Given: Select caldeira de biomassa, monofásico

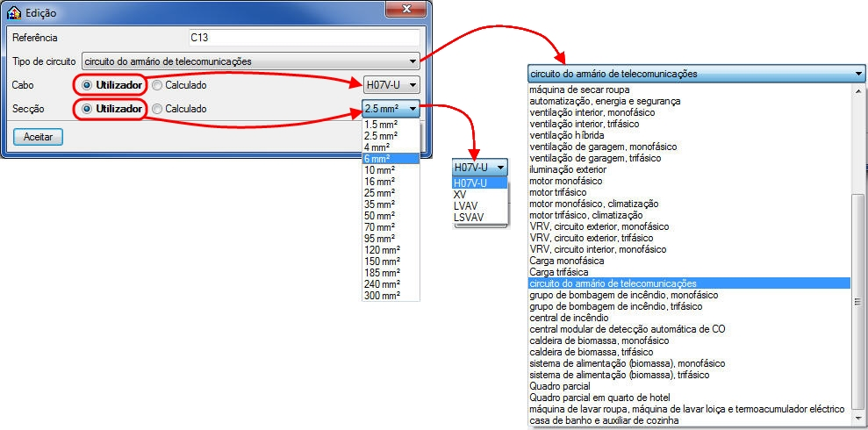Looking at the screenshot, I should pyautogui.click(x=689, y=340).
